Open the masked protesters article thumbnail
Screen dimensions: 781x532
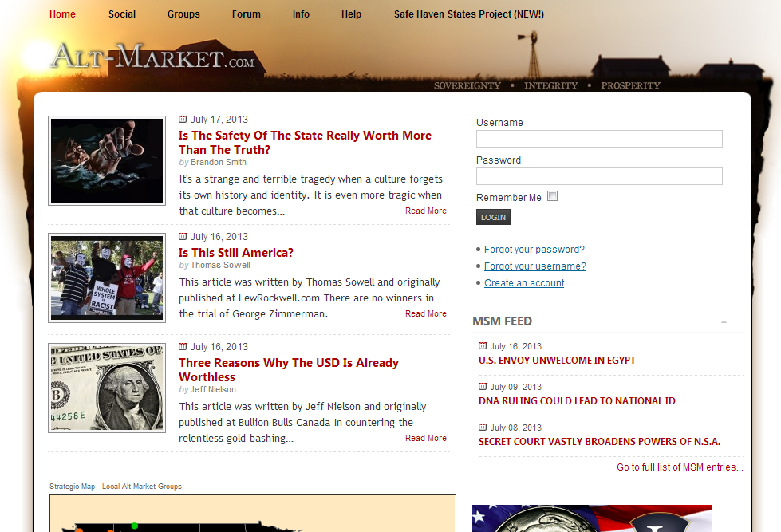[x=107, y=278]
